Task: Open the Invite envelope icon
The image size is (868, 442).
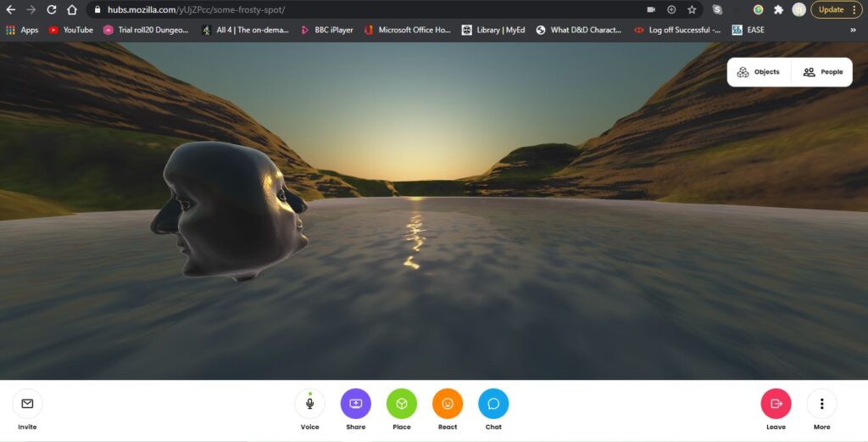Action: coord(27,404)
